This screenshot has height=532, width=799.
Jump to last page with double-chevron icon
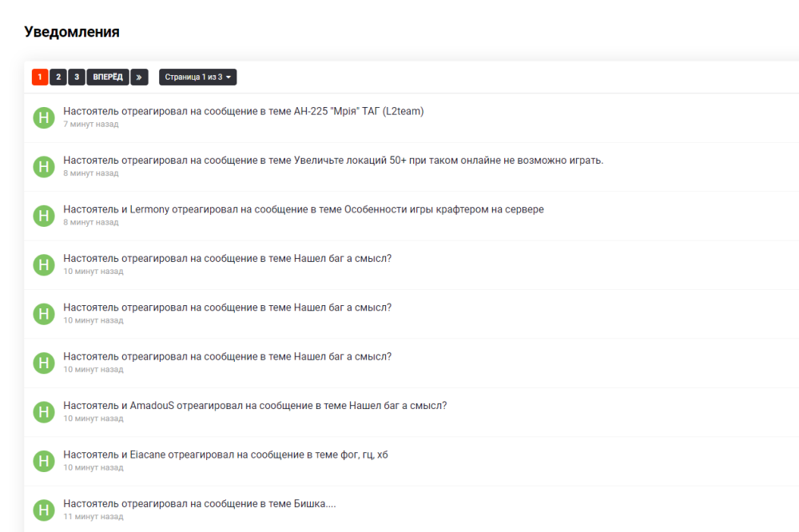139,77
